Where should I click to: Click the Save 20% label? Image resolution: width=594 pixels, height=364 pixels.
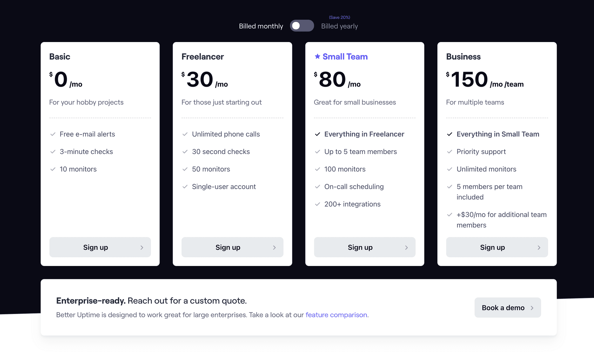pos(339,17)
